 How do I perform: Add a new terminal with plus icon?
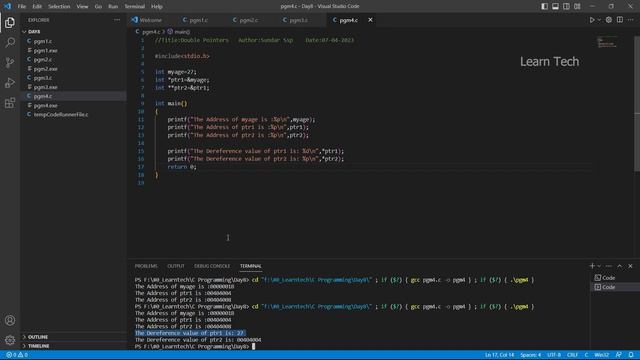[x=592, y=266]
